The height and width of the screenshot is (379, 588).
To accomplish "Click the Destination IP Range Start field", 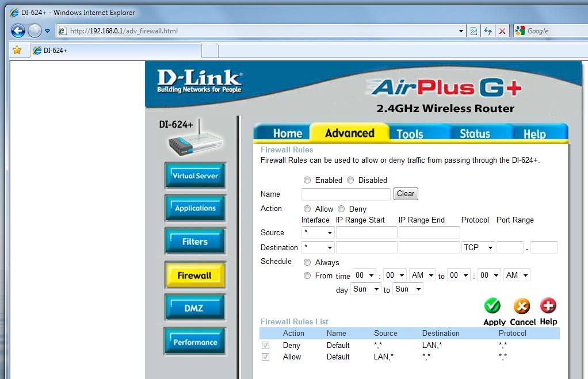I will coord(366,247).
